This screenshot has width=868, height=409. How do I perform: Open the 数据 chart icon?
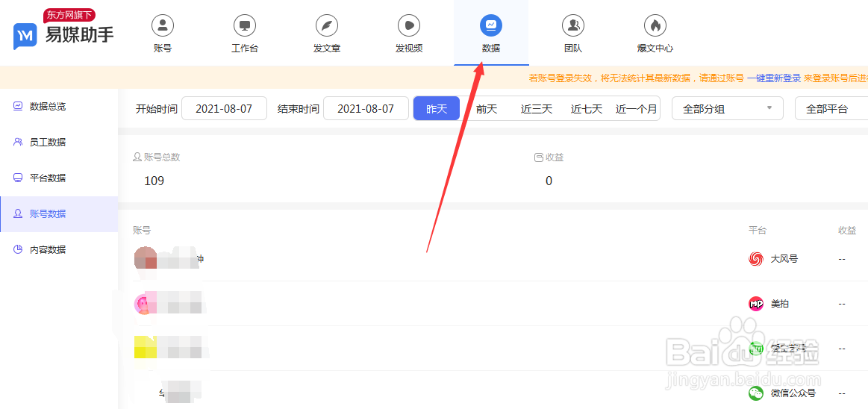(491, 25)
